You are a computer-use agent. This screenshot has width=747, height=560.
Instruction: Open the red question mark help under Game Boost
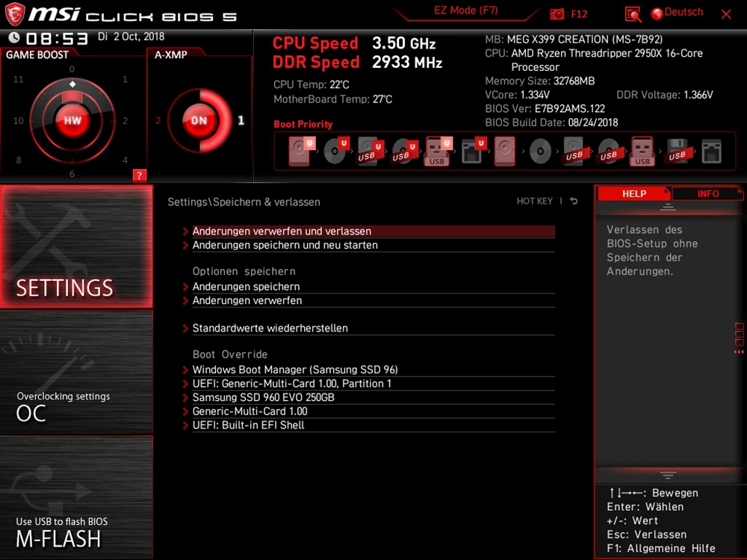pyautogui.click(x=139, y=175)
